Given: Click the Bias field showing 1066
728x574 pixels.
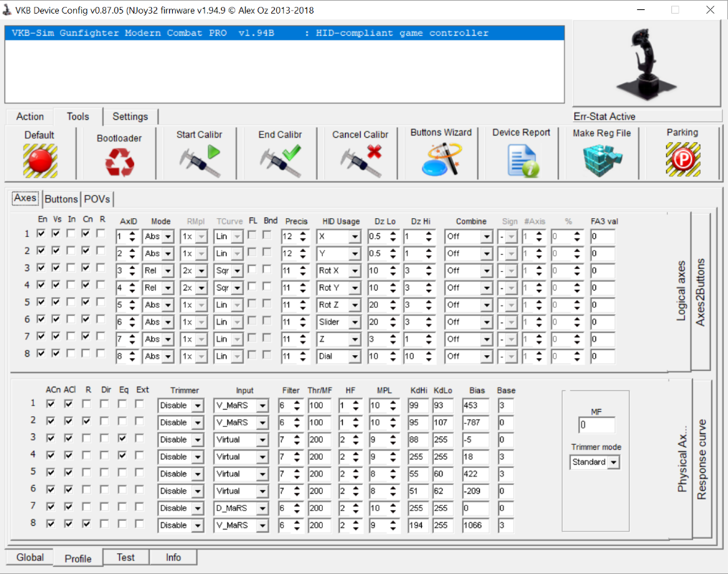Looking at the screenshot, I should (x=475, y=525).
